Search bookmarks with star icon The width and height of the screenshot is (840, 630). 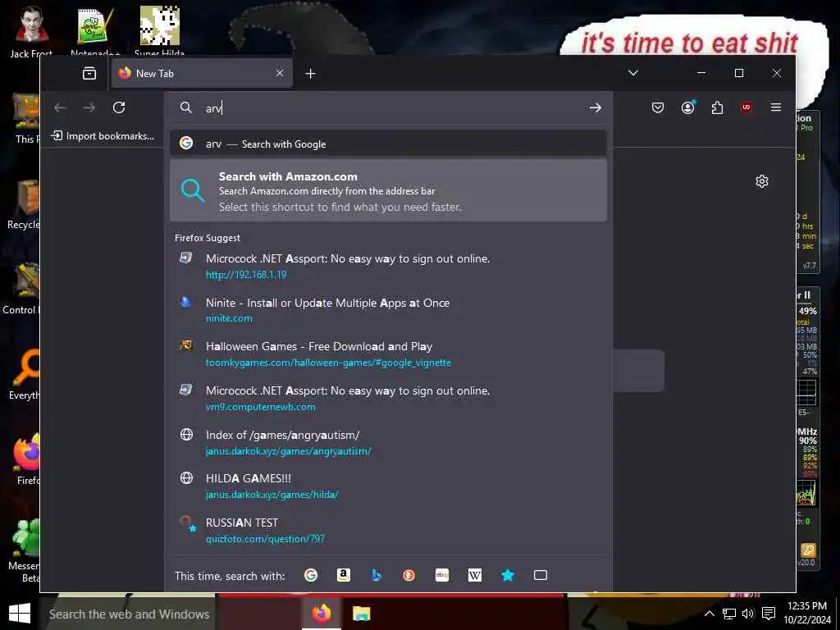click(x=507, y=575)
